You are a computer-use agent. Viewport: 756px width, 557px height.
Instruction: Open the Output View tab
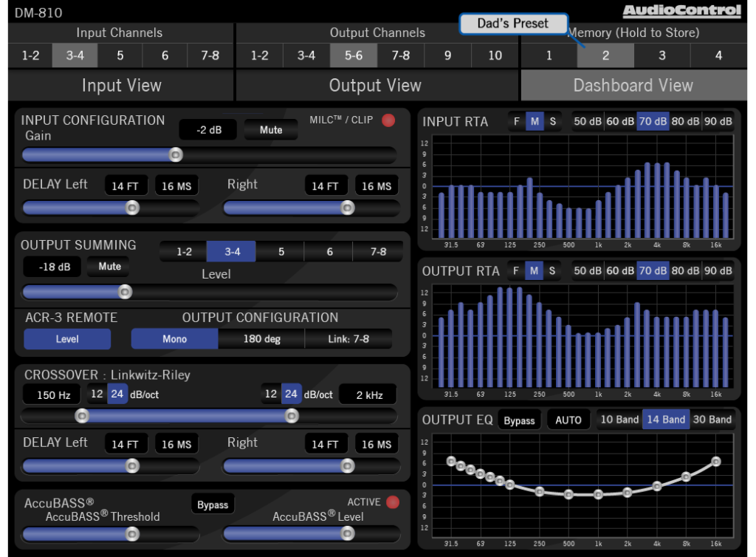pyautogui.click(x=375, y=86)
